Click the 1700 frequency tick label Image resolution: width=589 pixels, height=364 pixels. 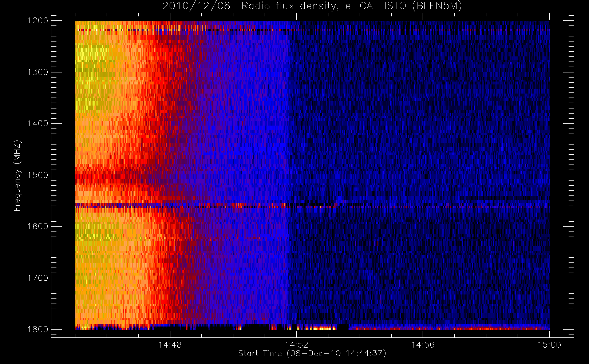click(x=38, y=278)
